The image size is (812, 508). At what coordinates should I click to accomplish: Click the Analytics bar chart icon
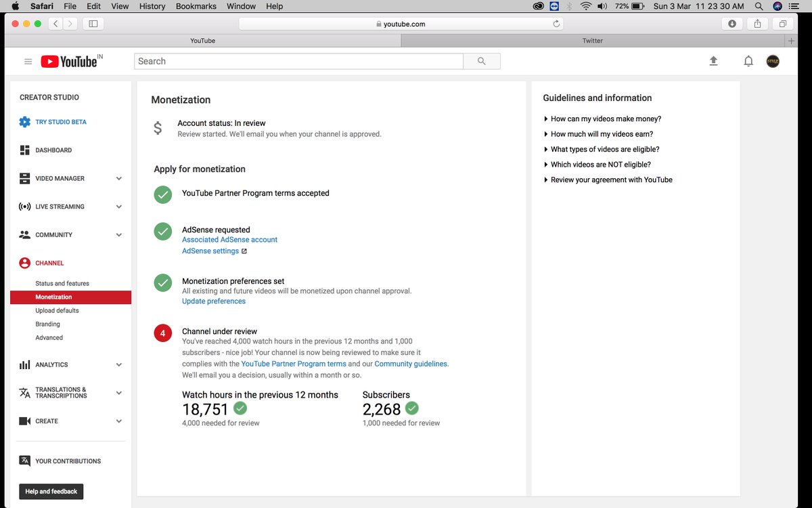25,364
